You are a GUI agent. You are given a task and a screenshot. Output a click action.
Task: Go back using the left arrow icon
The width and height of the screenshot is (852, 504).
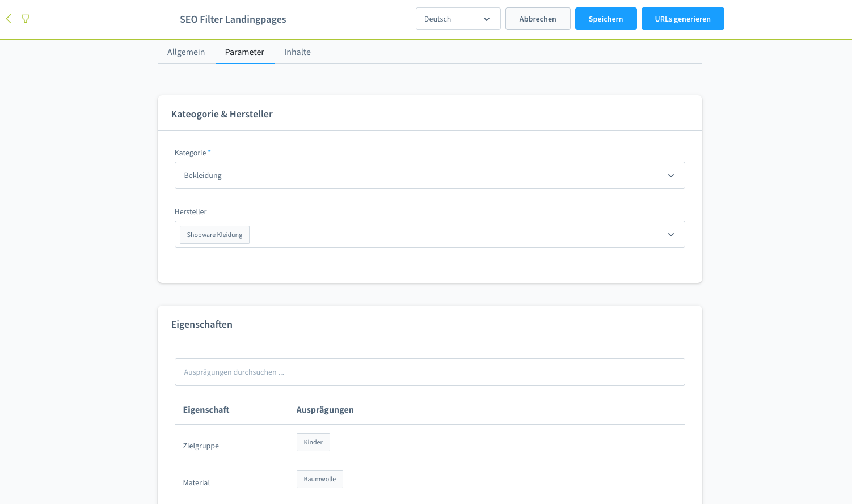tap(9, 19)
